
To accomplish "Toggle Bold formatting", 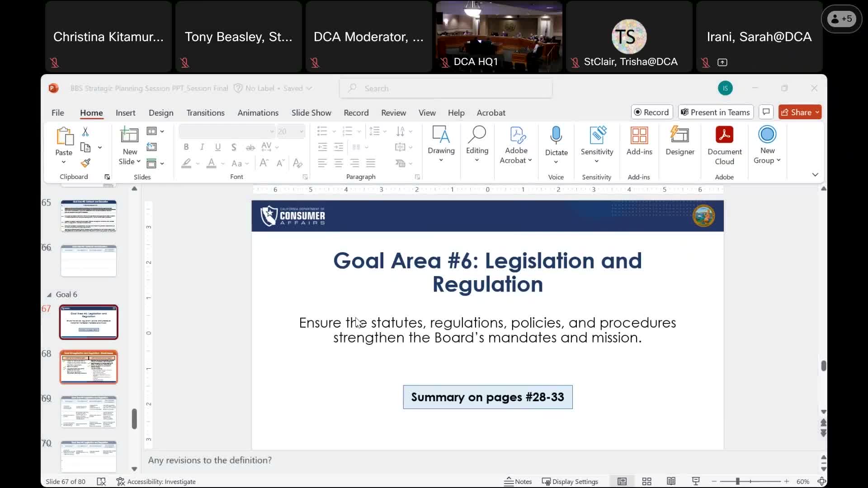I will pos(186,147).
